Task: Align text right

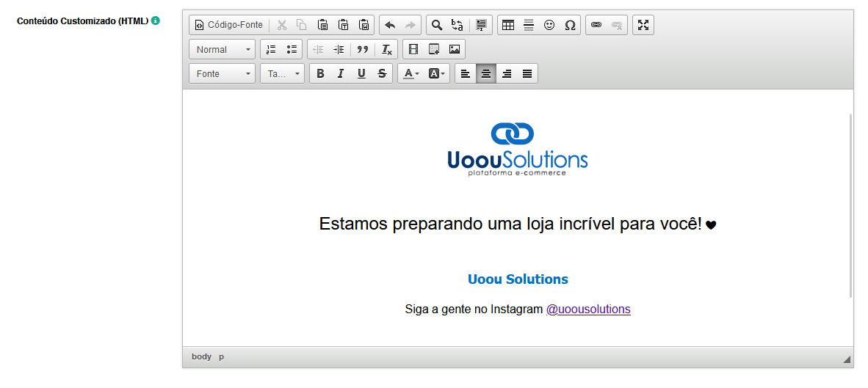Action: 507,73
